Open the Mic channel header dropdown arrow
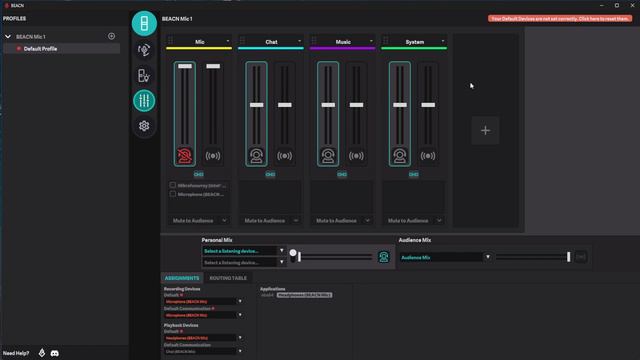The height and width of the screenshot is (360, 640). point(228,41)
